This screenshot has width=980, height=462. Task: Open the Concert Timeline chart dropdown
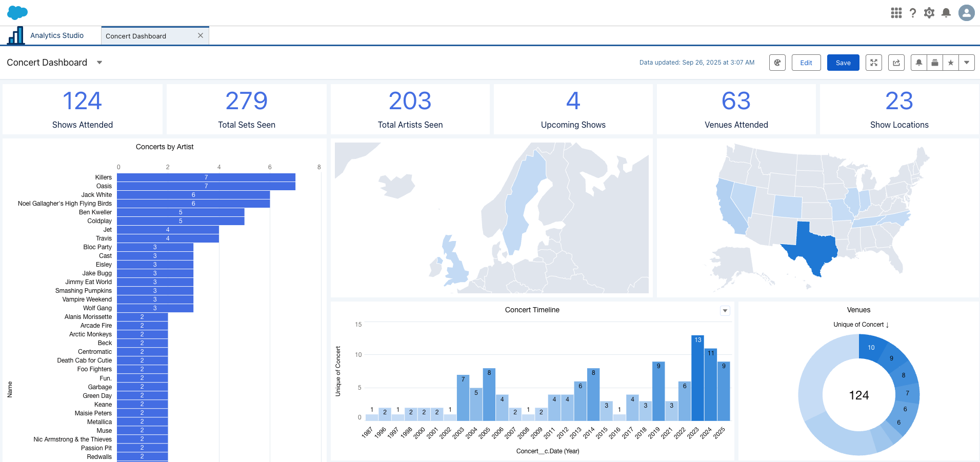point(725,311)
